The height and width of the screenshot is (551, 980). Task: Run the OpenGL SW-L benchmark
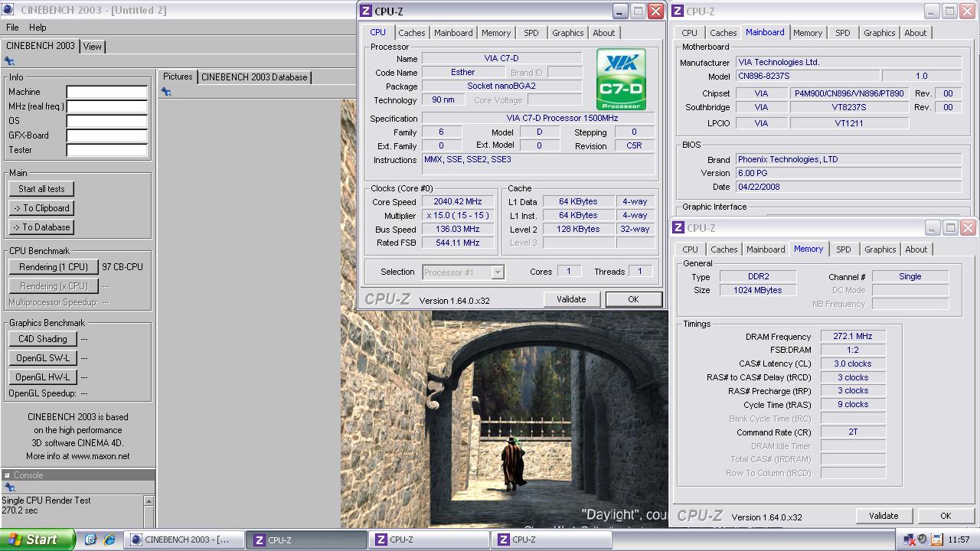[43, 358]
